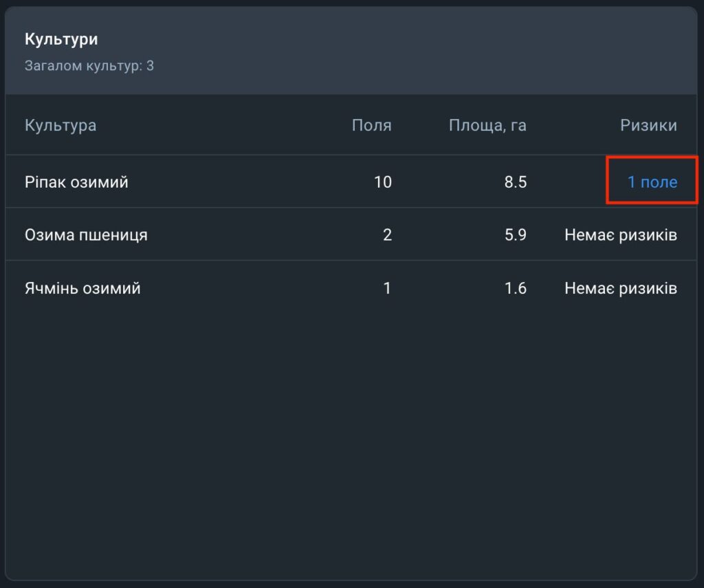Select the Озима пшениця crop name
Image resolution: width=704 pixels, height=588 pixels.
click(x=86, y=235)
